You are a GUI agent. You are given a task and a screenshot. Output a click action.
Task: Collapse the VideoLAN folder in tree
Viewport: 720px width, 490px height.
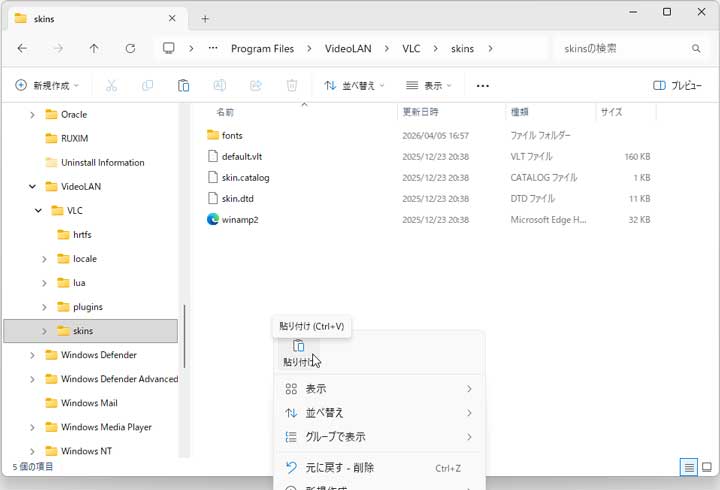(x=32, y=186)
